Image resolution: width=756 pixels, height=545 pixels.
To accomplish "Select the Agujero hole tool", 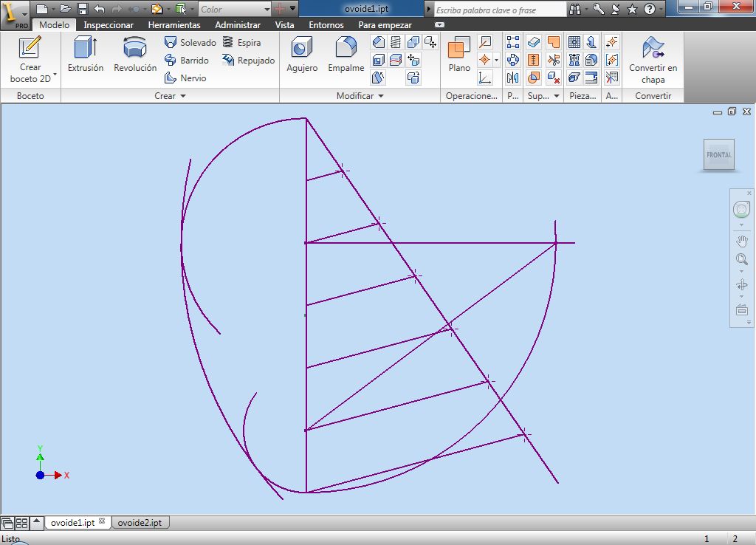I will click(x=302, y=55).
